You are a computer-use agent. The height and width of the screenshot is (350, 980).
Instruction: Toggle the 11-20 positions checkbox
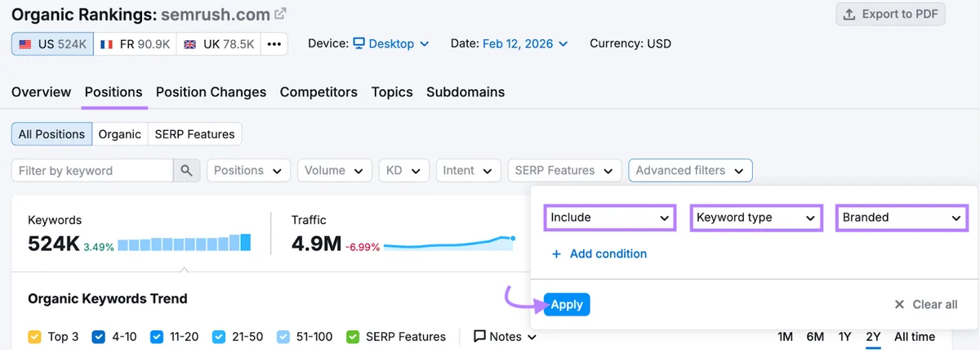tap(158, 336)
